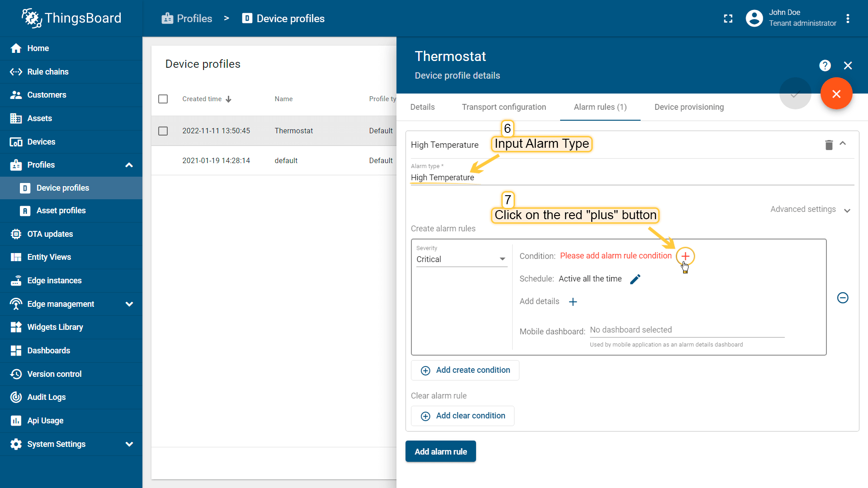Screen dimensions: 868x488
Task: Open Severity Critical dropdown
Action: click(x=461, y=259)
